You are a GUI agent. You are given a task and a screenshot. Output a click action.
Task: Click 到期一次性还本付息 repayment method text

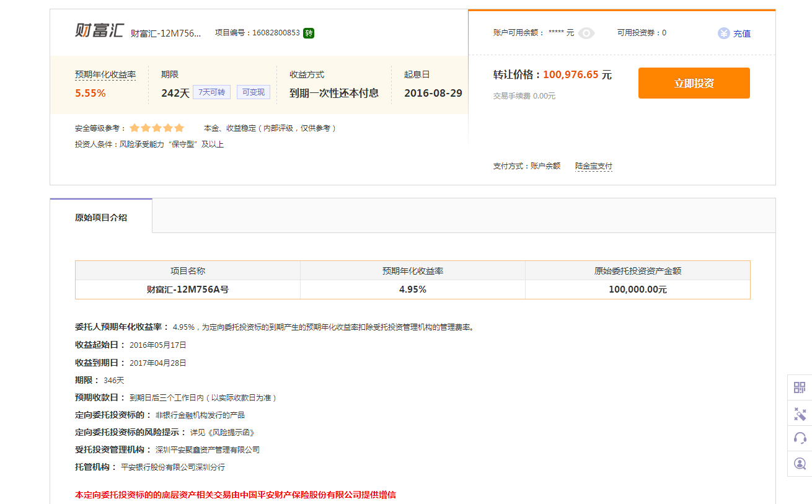334,93
